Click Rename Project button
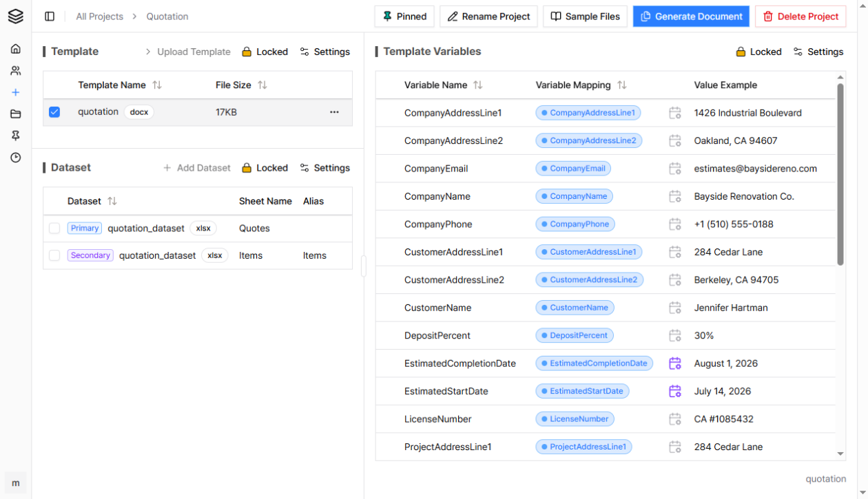This screenshot has height=499, width=868. 489,17
